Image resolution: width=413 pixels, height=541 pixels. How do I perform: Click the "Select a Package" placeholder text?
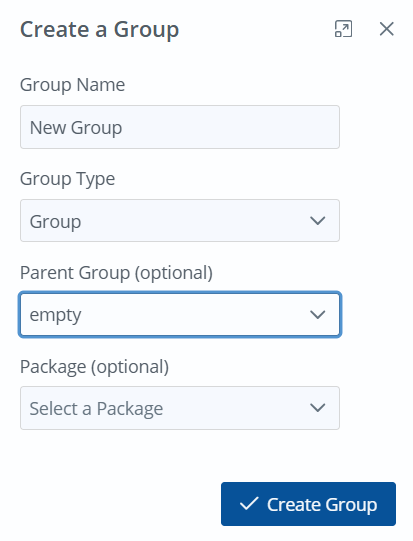(x=96, y=409)
